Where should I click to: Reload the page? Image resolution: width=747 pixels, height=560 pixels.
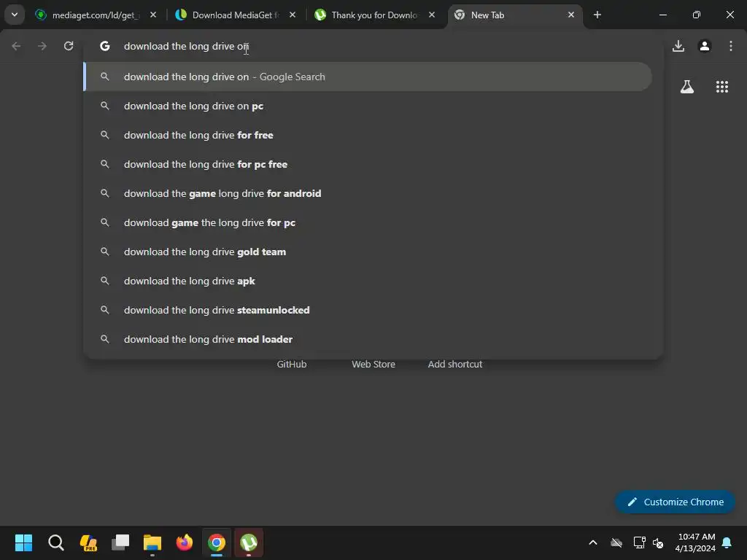coord(69,46)
